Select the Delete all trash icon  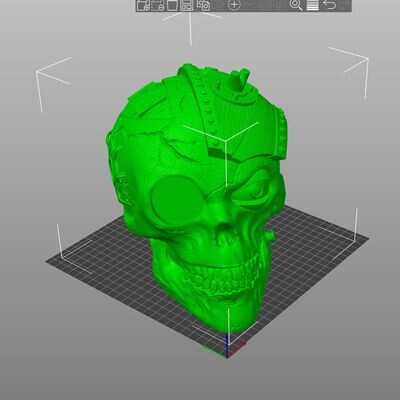tap(172, 5)
